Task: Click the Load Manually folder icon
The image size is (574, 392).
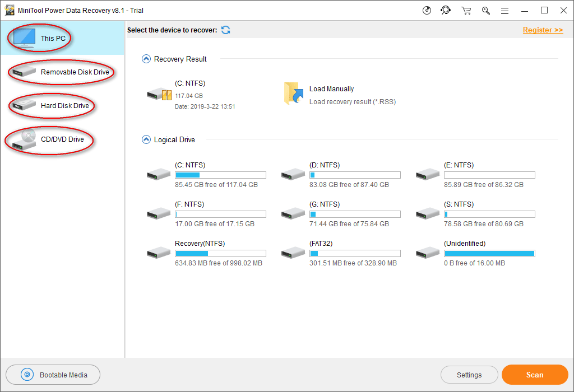Action: point(293,94)
